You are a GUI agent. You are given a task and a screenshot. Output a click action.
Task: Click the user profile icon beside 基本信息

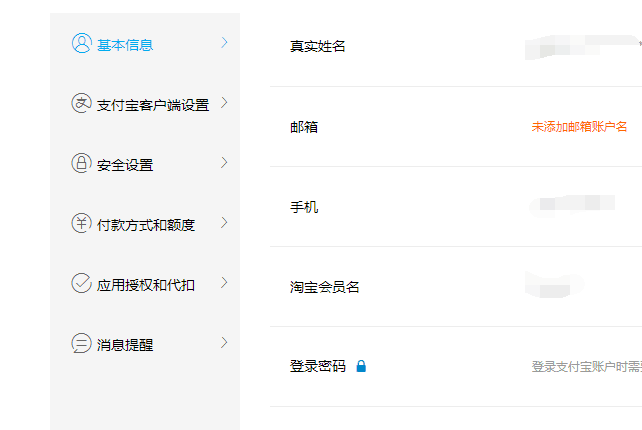click(x=81, y=43)
